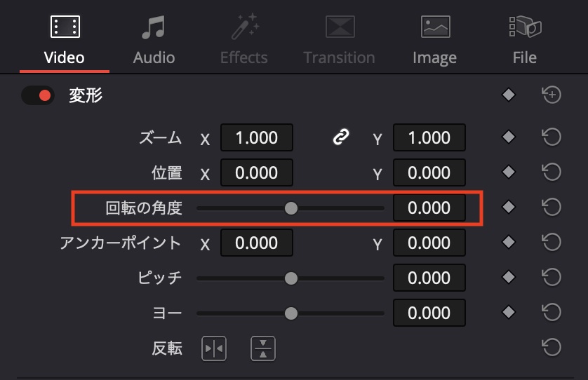Click the zoom X/Y link chain icon
Screen dimensions: 588x380
click(341, 138)
